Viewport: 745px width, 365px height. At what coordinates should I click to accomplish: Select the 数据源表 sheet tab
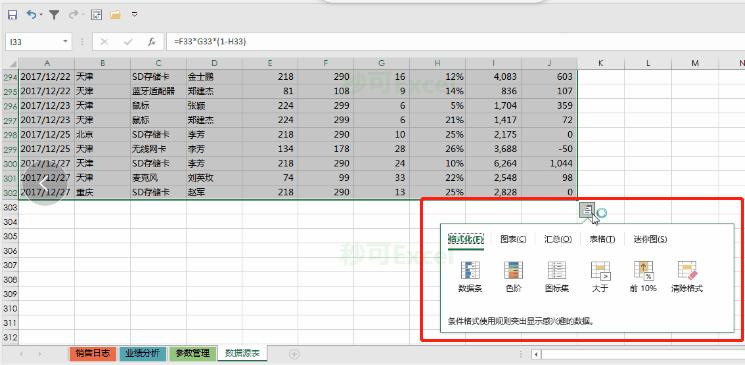click(x=242, y=353)
